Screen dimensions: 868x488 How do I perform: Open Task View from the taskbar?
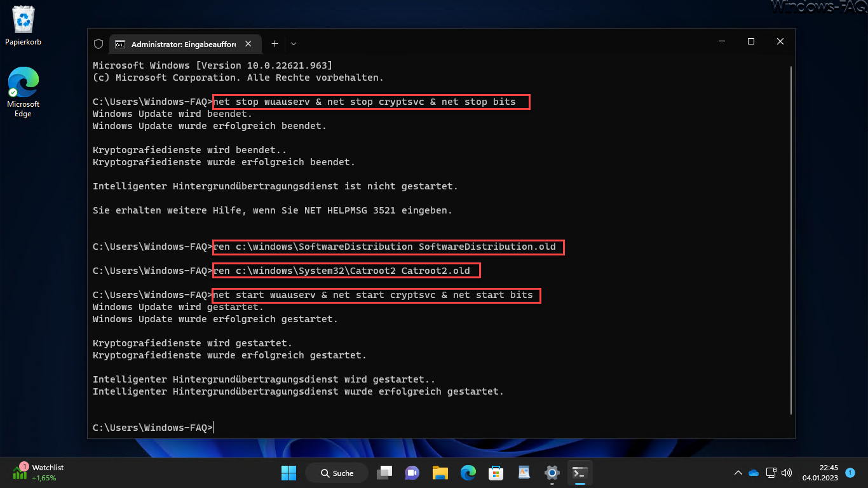tap(384, 473)
